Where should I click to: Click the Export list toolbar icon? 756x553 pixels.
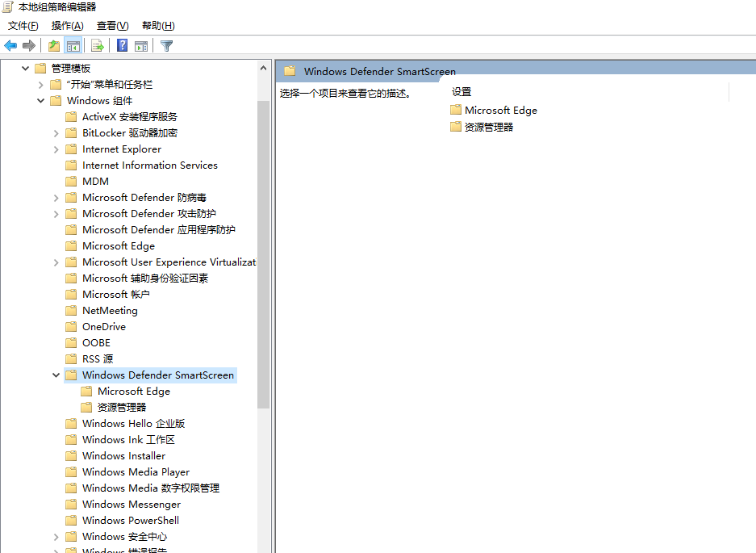[x=98, y=46]
